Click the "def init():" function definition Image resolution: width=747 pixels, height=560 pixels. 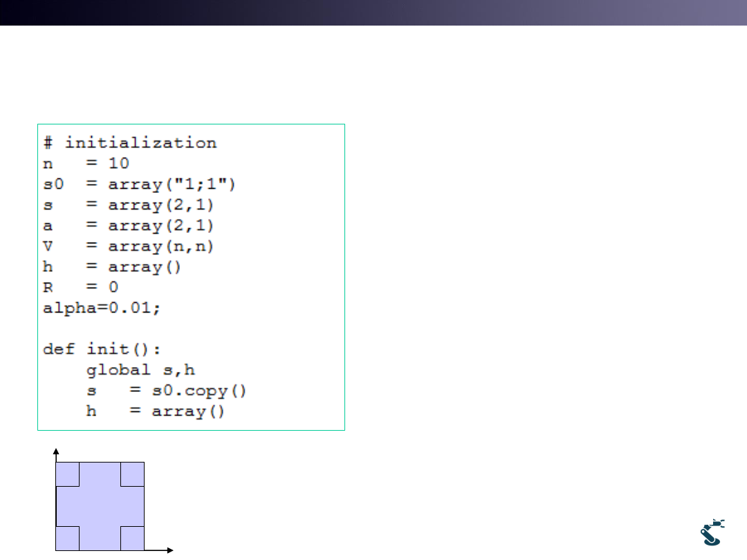pos(102,349)
